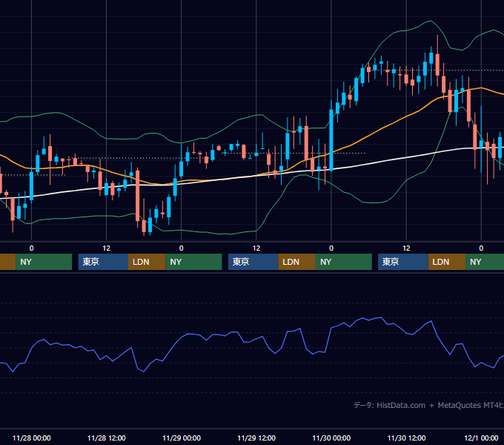The height and width of the screenshot is (445, 504).
Task: Click the 11/29 00:00 date label
Action: 182,438
